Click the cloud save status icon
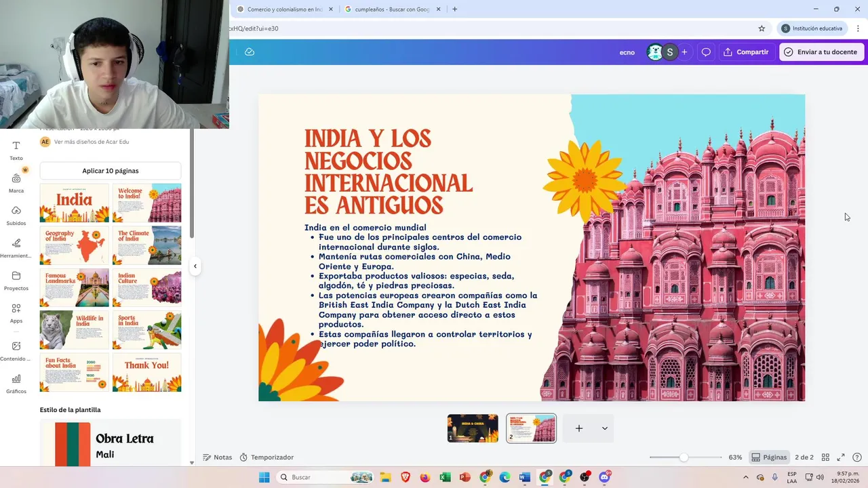This screenshot has height=488, width=868. (250, 52)
